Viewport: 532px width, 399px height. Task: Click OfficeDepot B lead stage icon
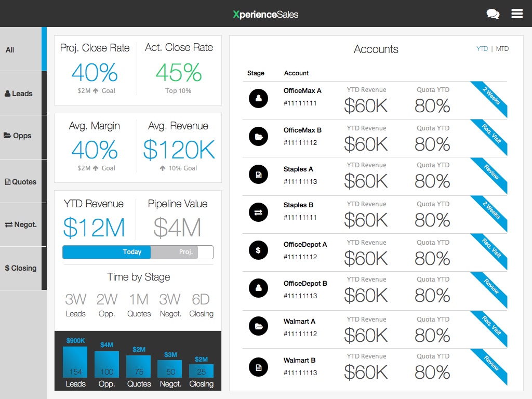259,288
